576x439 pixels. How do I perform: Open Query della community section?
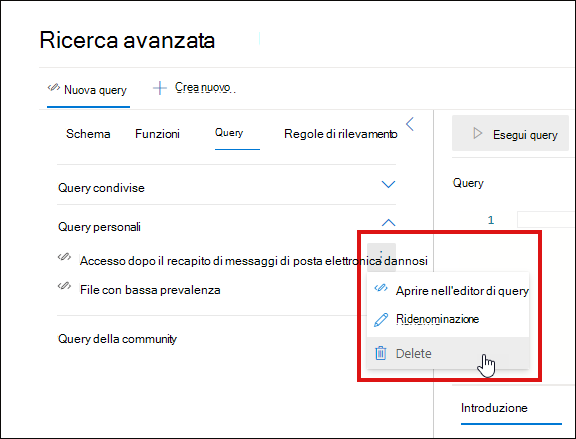tap(117, 338)
